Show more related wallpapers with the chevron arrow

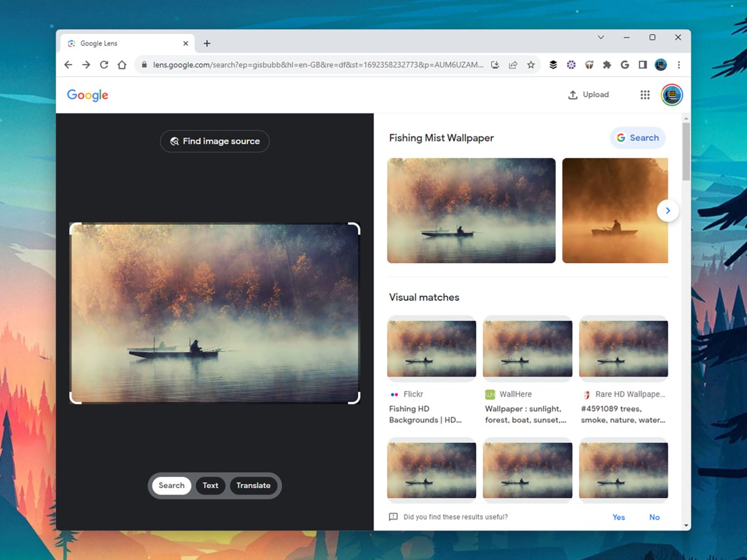(x=668, y=210)
